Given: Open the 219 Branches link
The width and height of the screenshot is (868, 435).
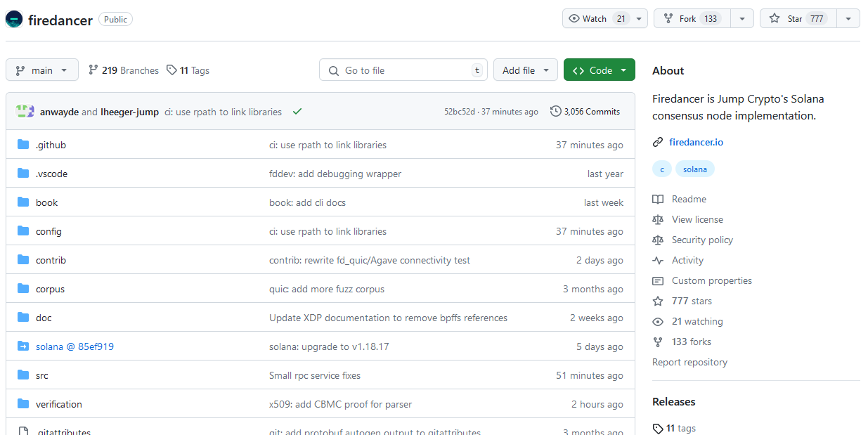Looking at the screenshot, I should (x=124, y=70).
